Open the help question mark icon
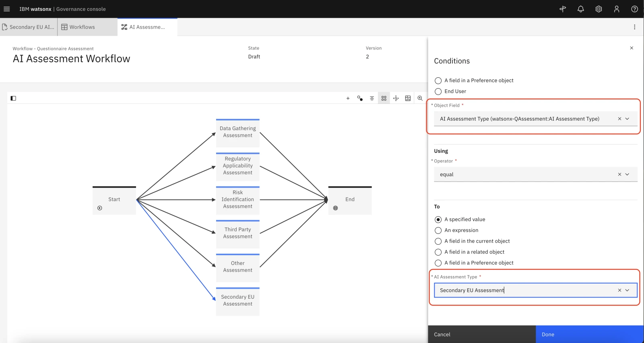Image resolution: width=644 pixels, height=343 pixels. pyautogui.click(x=634, y=9)
